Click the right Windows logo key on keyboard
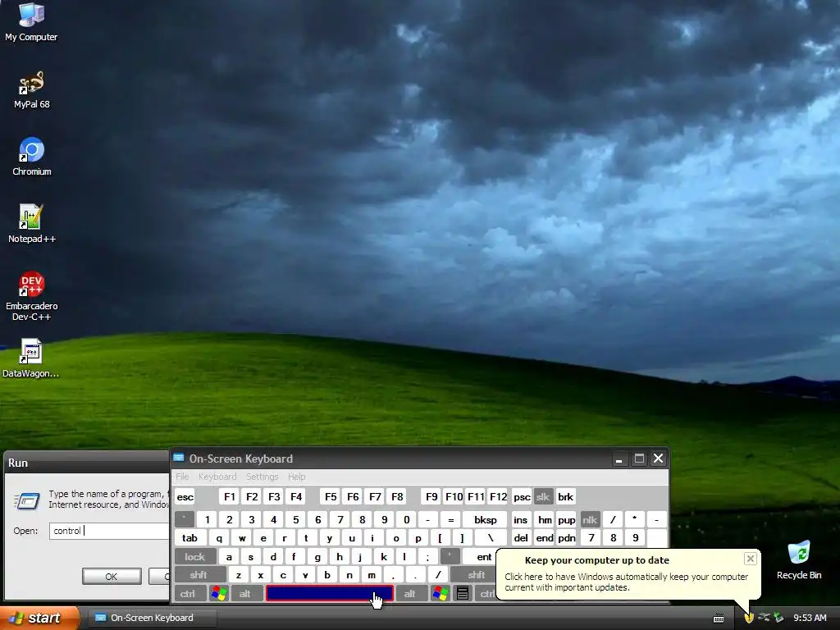Viewport: 840px width, 630px height. point(440,593)
